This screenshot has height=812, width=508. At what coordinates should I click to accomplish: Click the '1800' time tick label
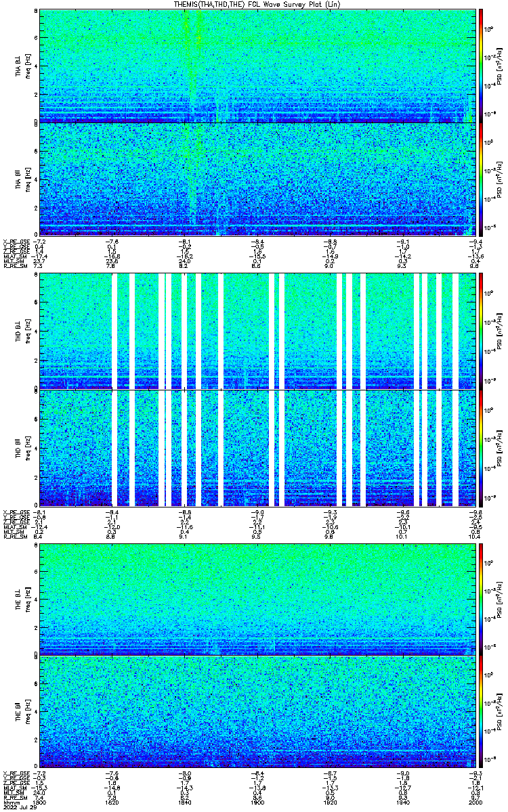tap(40, 801)
